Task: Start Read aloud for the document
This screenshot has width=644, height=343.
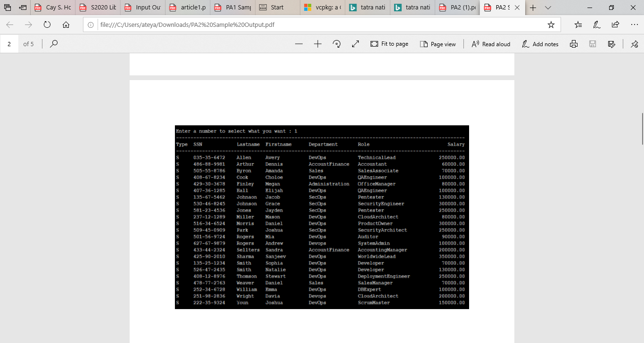Action: [490, 43]
